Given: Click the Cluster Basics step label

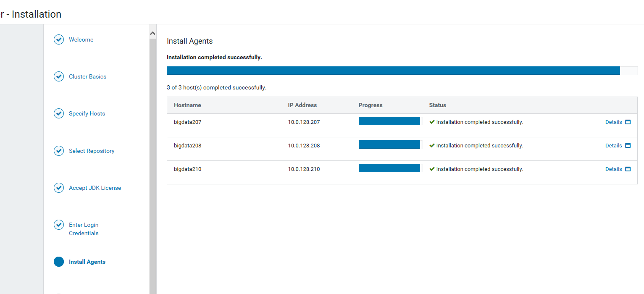Looking at the screenshot, I should pos(87,76).
